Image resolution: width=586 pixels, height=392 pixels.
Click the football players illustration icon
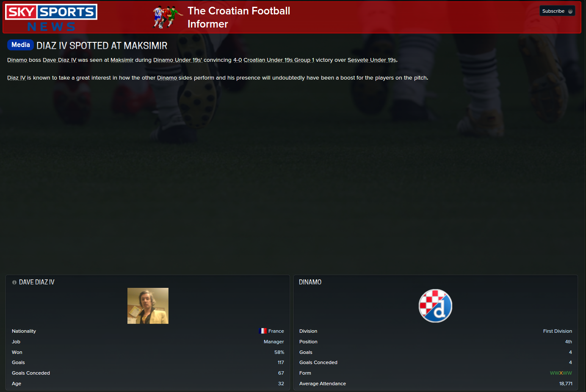coord(168,17)
